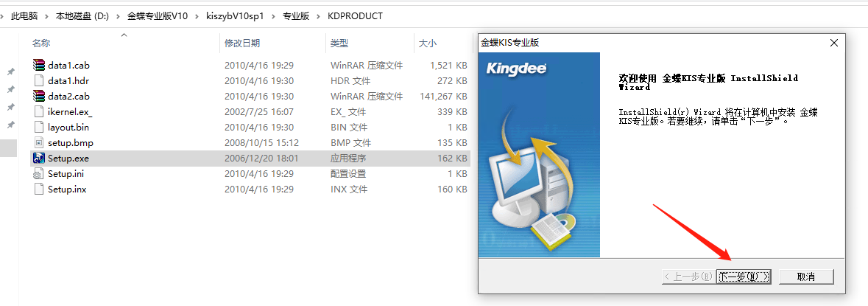The width and height of the screenshot is (868, 306).
Task: Sort files by 大小 column header
Action: pos(428,44)
